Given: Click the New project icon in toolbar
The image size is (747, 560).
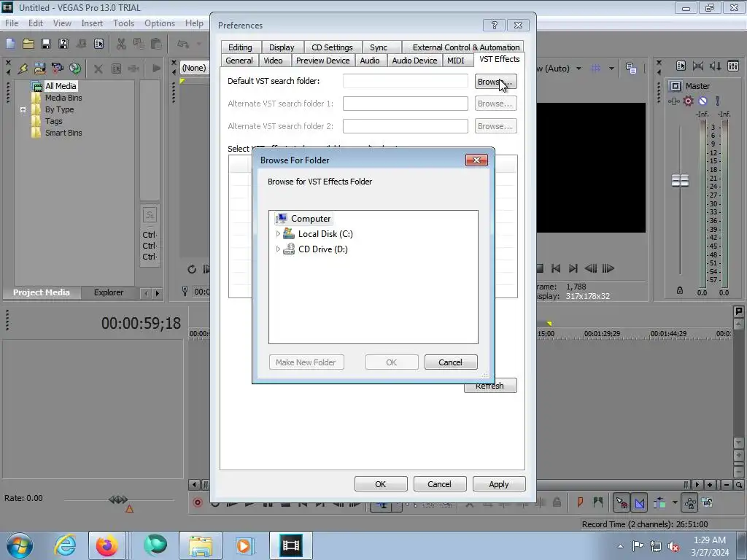Looking at the screenshot, I should (10, 44).
